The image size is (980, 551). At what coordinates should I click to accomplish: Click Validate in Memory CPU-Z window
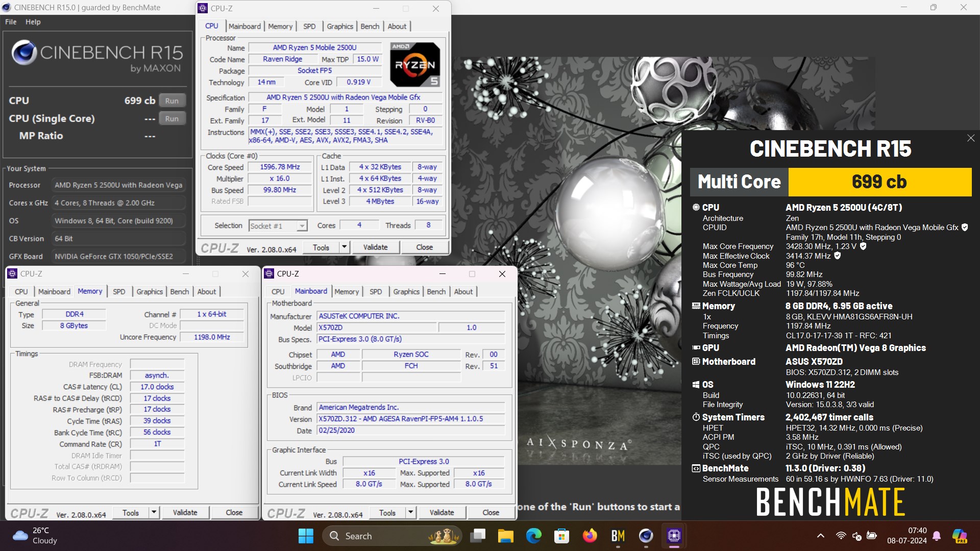(185, 512)
